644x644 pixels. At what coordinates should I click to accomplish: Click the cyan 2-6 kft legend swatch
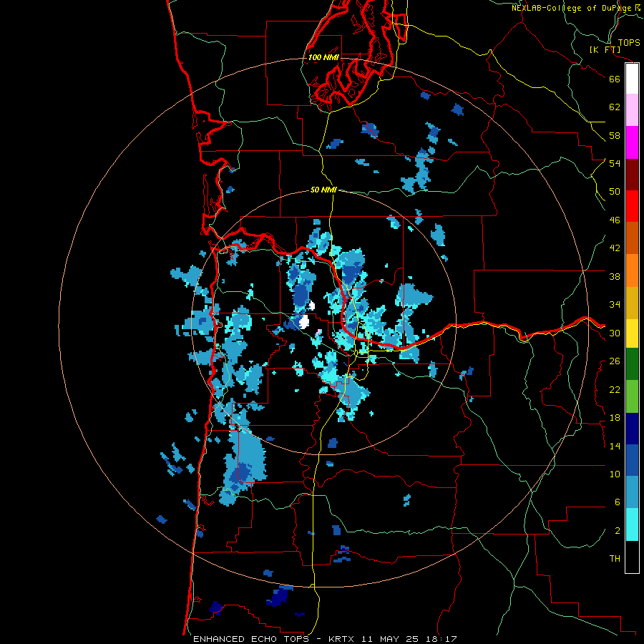click(632, 525)
